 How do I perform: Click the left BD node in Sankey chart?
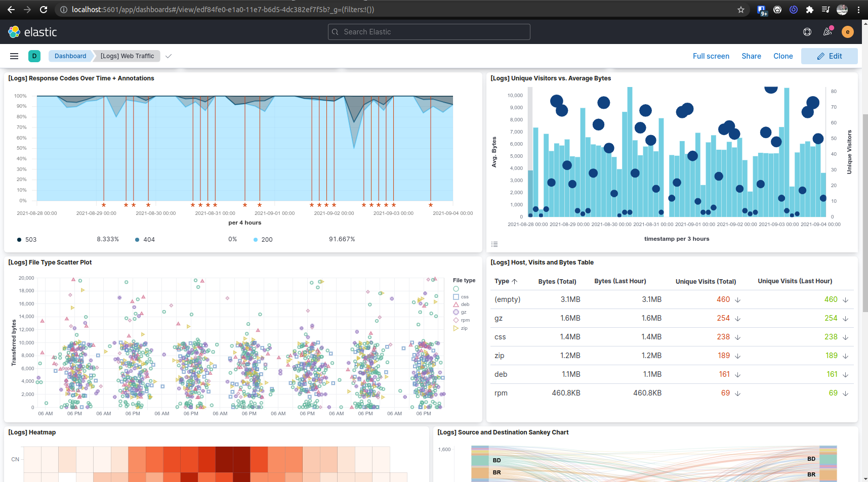click(x=480, y=460)
